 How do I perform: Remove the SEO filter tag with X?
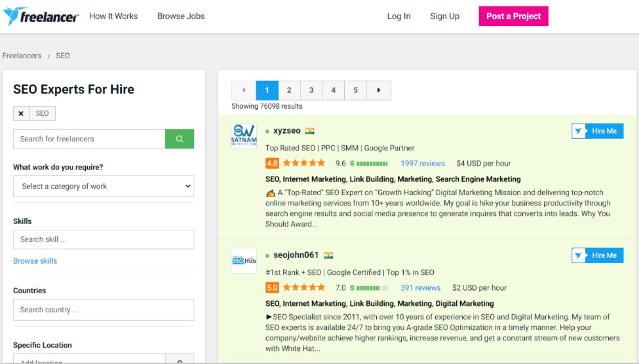21,114
